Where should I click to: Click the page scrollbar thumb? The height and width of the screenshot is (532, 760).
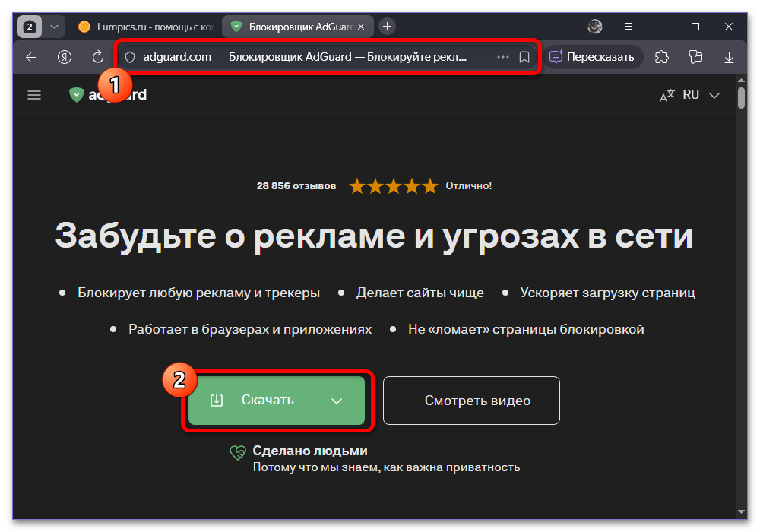click(741, 97)
